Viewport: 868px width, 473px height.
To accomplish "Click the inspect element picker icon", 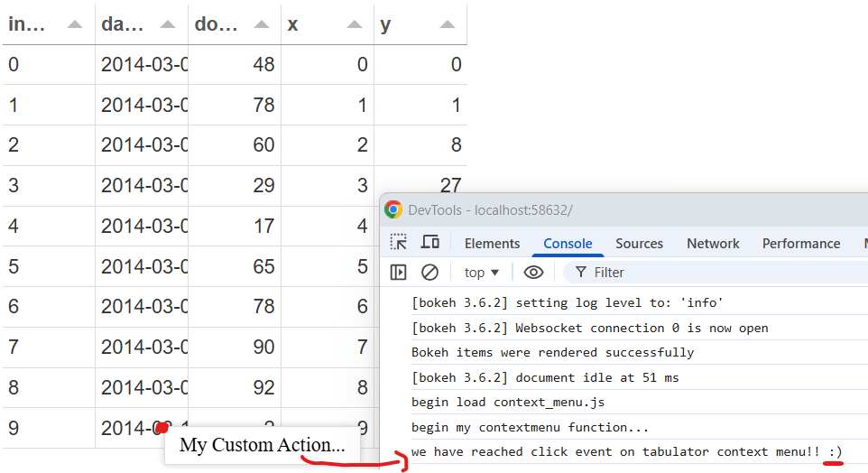I will (x=398, y=243).
